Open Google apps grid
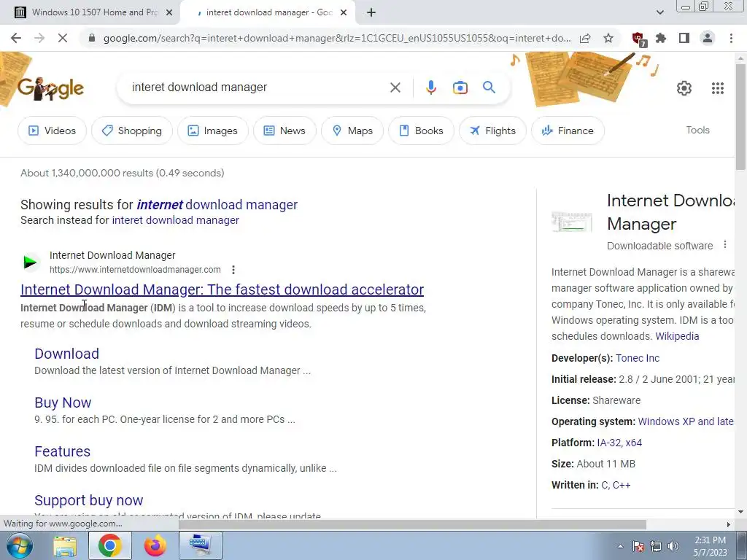The height and width of the screenshot is (560, 747). pos(718,88)
